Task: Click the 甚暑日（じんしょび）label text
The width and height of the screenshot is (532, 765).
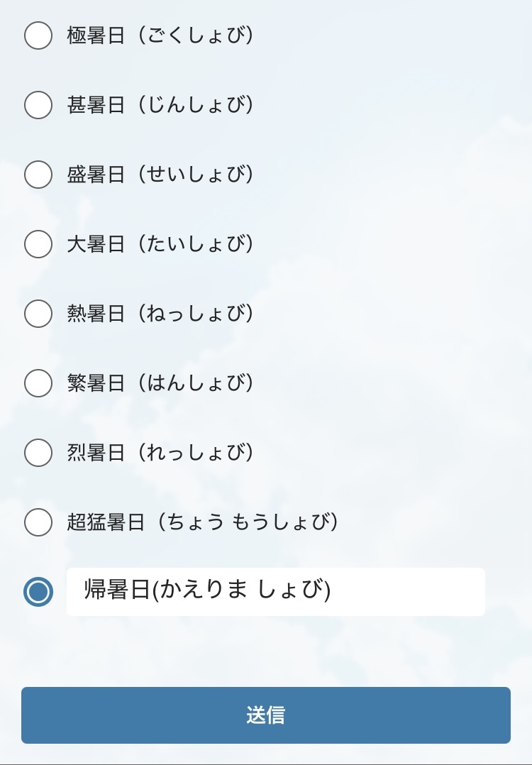Action: pyautogui.click(x=160, y=105)
